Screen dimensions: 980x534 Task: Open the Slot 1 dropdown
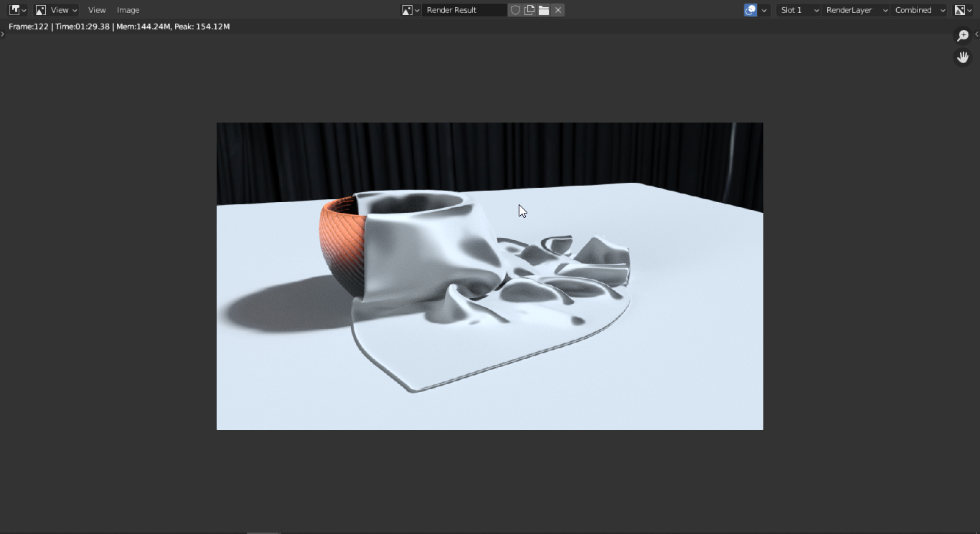click(x=799, y=10)
